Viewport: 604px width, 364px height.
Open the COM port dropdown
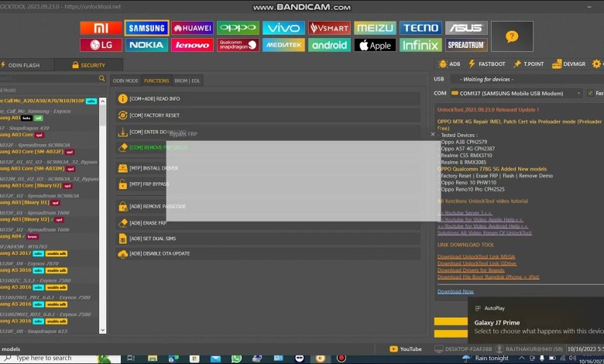516,93
